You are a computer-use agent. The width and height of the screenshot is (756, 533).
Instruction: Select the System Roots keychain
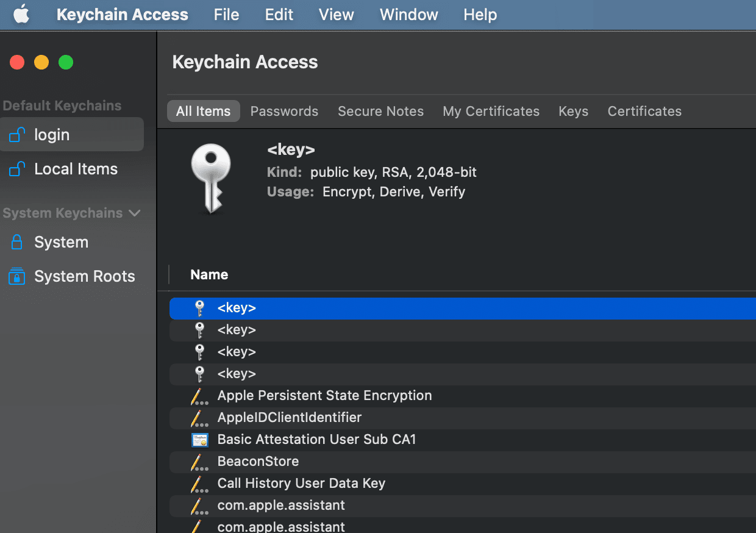click(84, 276)
